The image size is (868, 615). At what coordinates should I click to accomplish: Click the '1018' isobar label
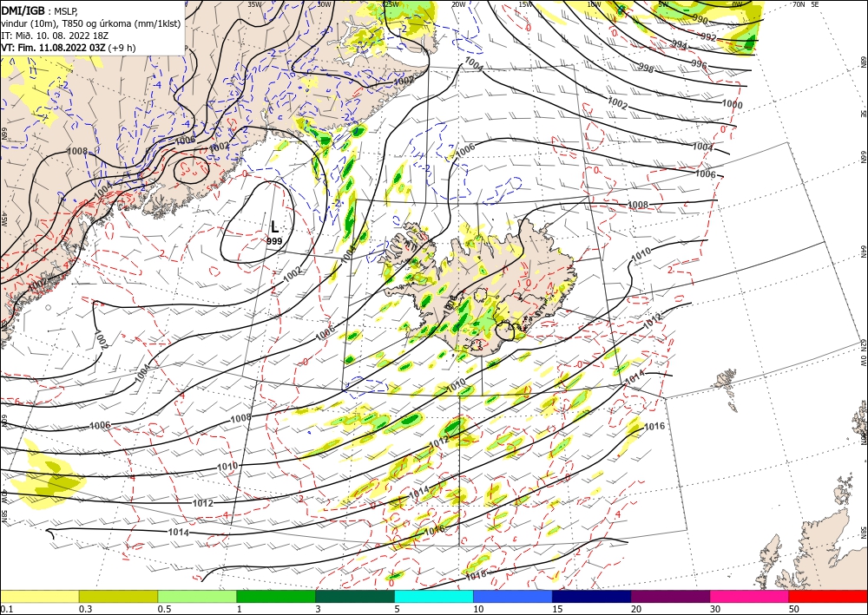click(476, 575)
